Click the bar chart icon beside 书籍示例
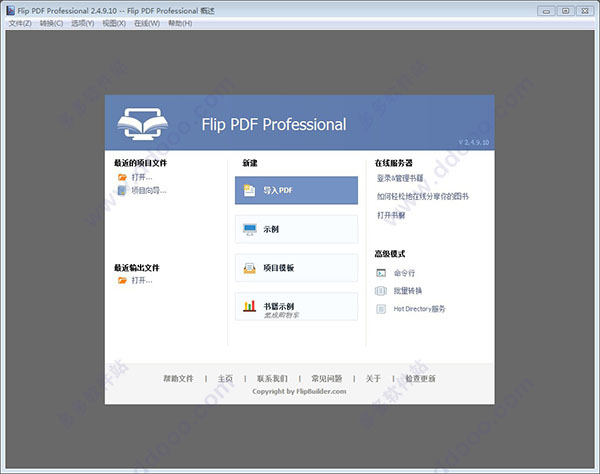Viewport: 600px width, 474px height. pos(249,306)
